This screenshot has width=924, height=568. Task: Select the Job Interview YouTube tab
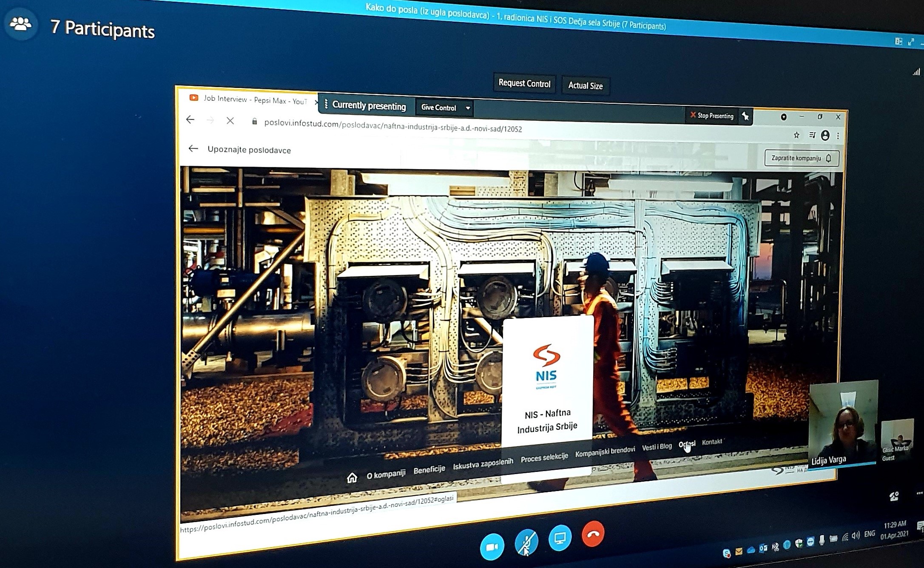(251, 99)
